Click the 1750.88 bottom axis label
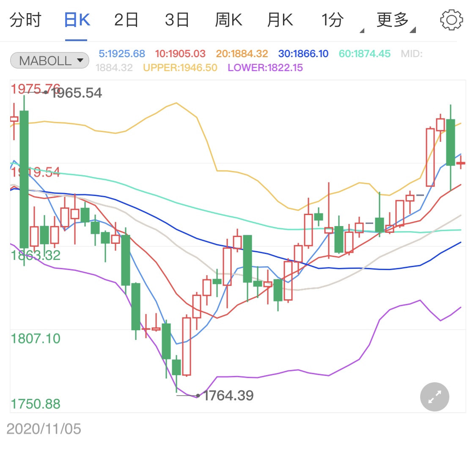Image resolution: width=476 pixels, height=450 pixels. [x=36, y=404]
